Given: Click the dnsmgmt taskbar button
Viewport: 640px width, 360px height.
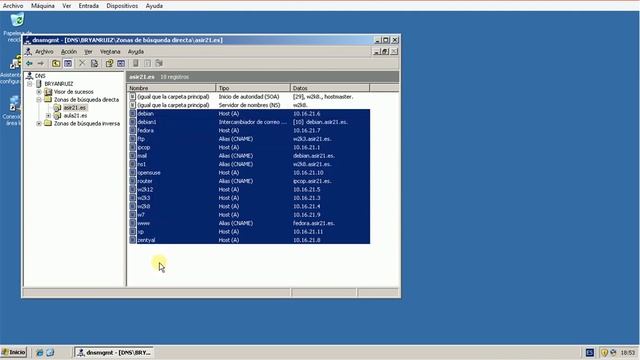Looking at the screenshot, I should 114,352.
